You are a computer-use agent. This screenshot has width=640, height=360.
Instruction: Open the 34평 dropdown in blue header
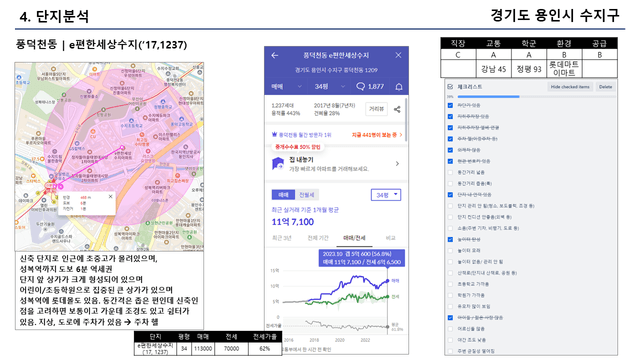click(330, 87)
